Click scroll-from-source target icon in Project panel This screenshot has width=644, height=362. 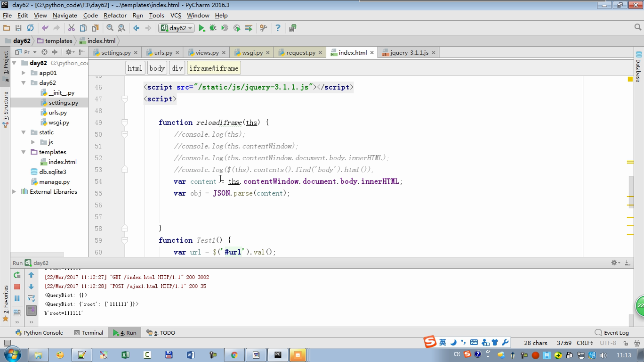point(44,52)
